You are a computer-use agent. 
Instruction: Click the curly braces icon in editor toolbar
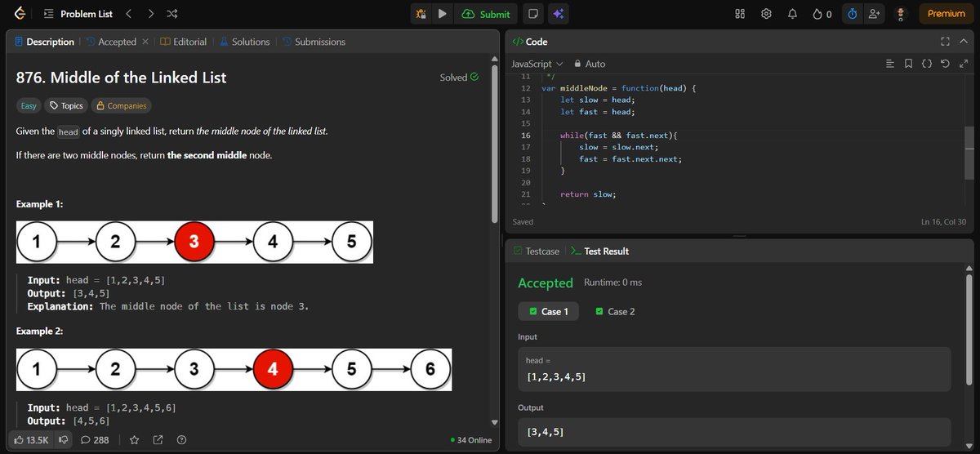point(927,64)
